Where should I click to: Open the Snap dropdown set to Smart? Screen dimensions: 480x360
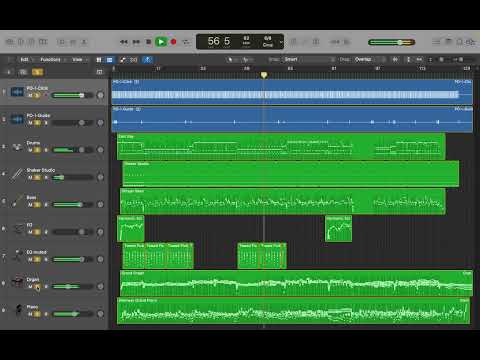click(x=308, y=59)
